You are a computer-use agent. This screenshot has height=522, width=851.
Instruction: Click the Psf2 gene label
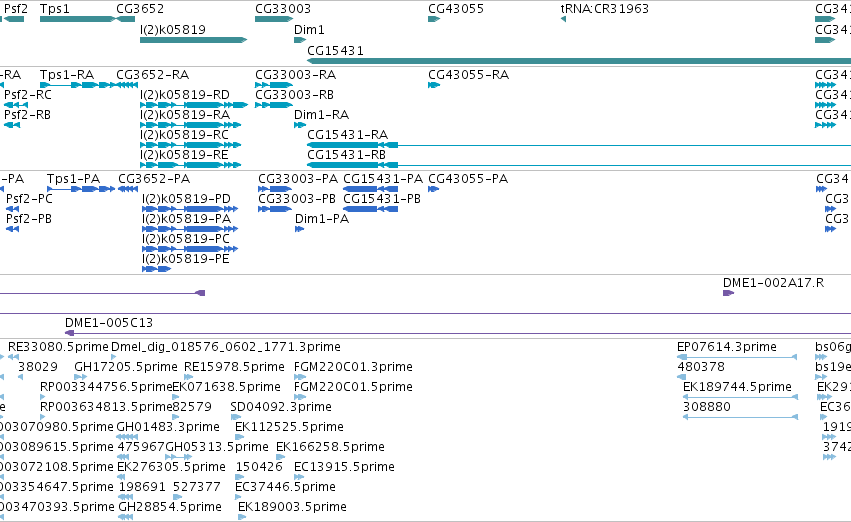[x=16, y=9]
